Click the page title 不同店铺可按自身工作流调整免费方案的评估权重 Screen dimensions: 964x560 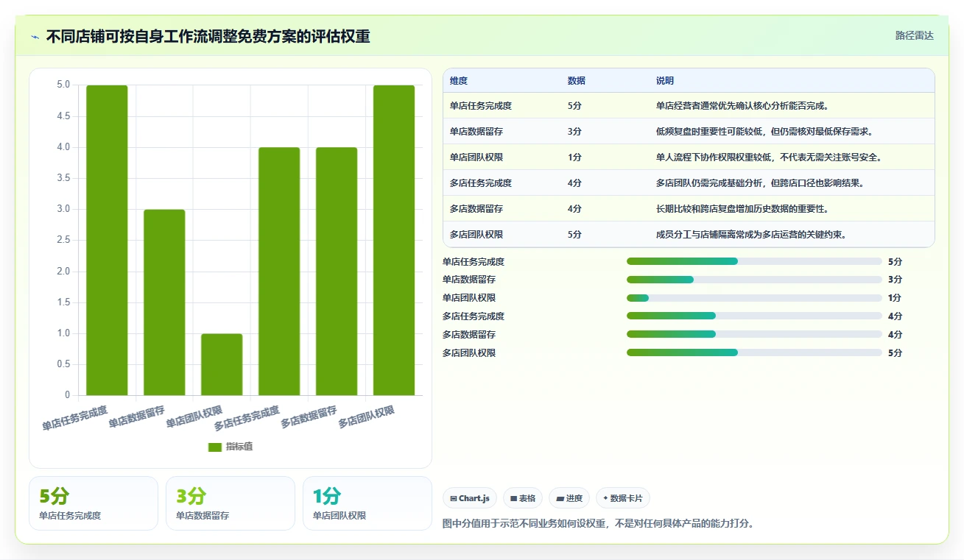(x=208, y=36)
